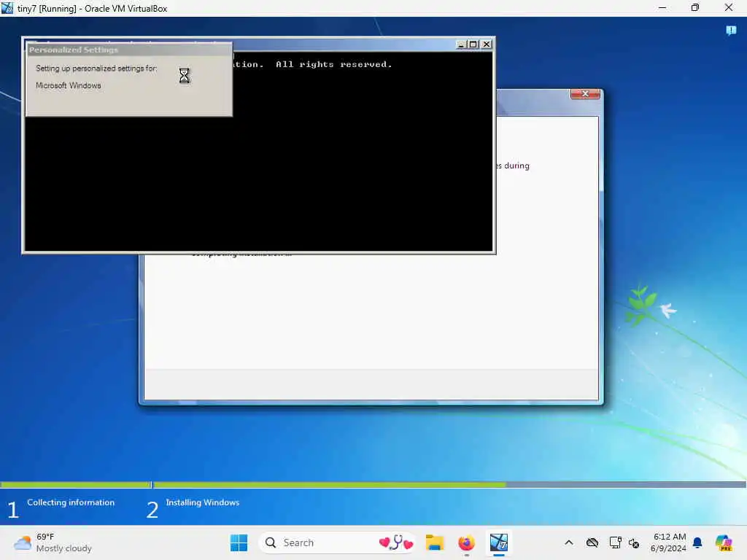Restore down the VirtualBox window
This screenshot has height=560, width=747.
coord(695,7)
